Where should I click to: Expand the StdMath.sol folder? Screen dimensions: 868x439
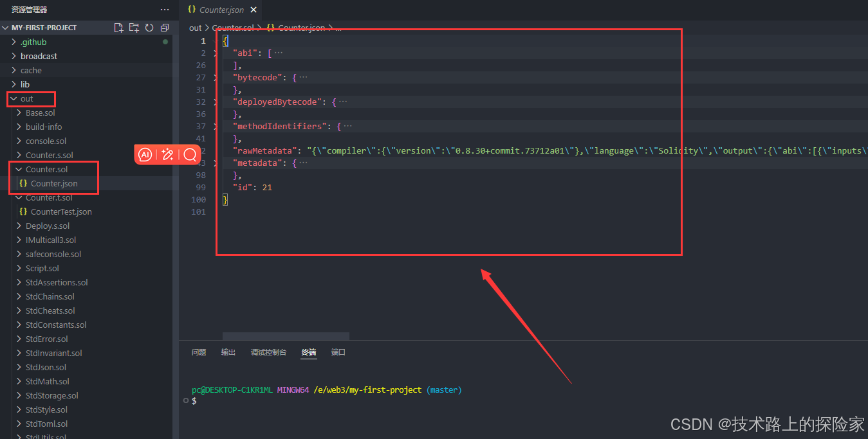tap(86, 381)
